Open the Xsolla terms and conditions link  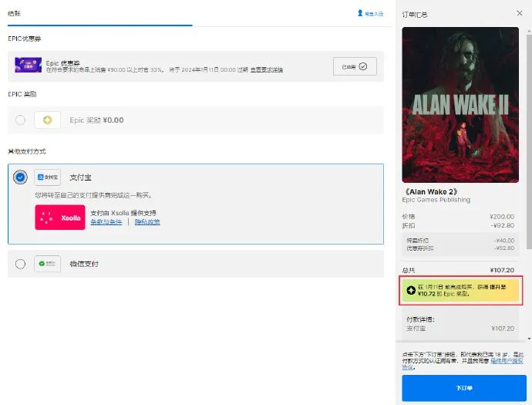pos(106,221)
